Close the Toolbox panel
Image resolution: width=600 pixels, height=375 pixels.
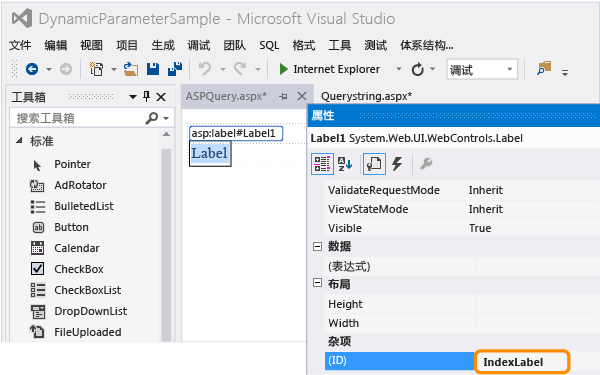click(x=161, y=97)
